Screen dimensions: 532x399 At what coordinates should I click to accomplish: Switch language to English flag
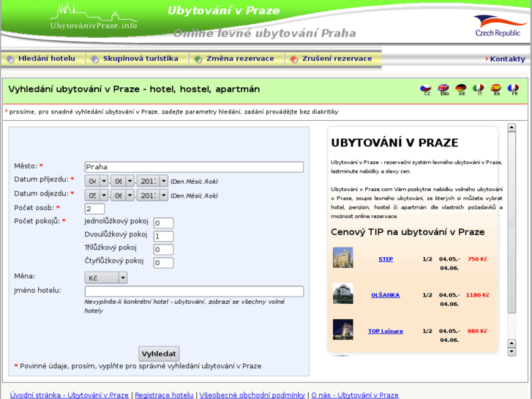click(443, 89)
